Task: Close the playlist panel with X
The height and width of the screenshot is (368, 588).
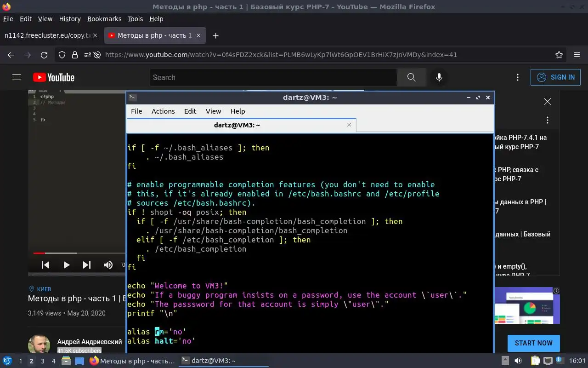Action: 548,102
